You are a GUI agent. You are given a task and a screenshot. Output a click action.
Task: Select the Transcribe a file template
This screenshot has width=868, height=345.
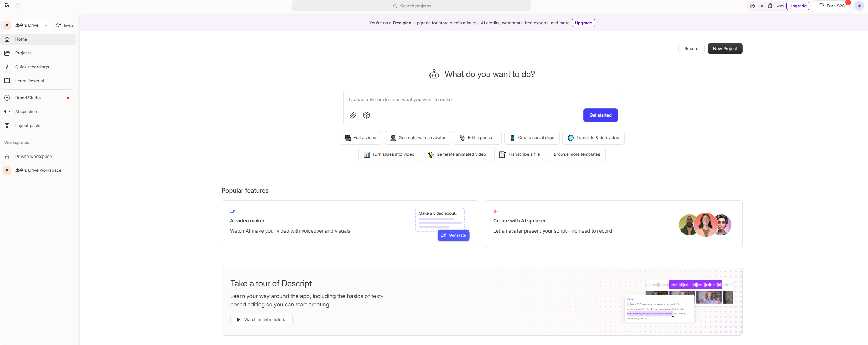(x=520, y=154)
